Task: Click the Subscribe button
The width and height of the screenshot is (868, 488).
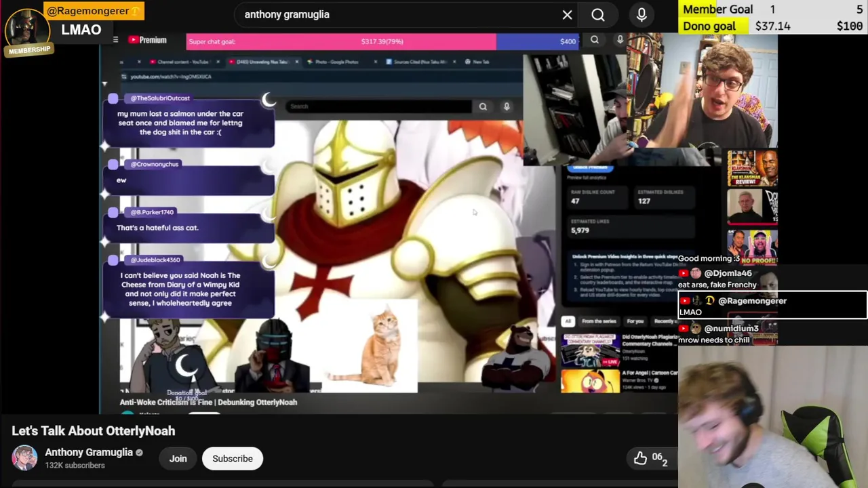Action: pos(233,459)
